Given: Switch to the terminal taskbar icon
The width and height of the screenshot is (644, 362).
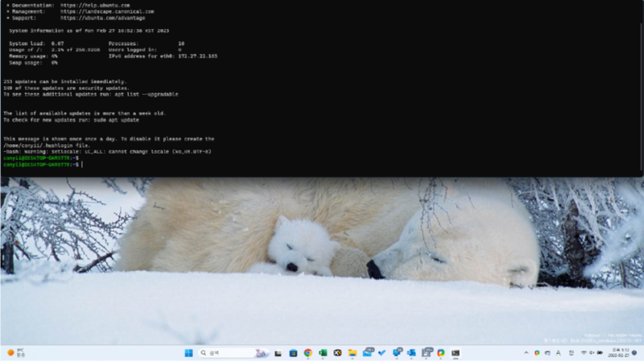Looking at the screenshot, I should (x=456, y=352).
